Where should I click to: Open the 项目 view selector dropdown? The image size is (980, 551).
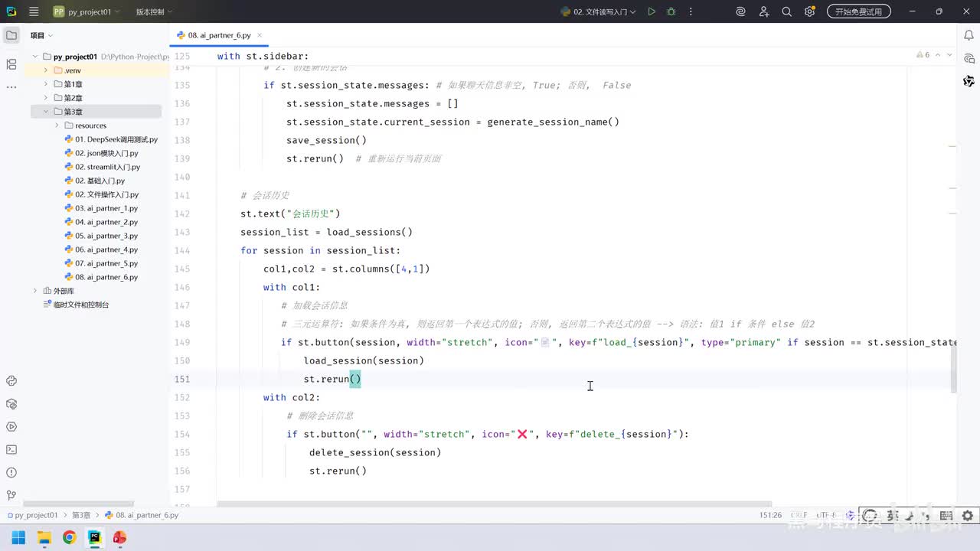tap(41, 35)
